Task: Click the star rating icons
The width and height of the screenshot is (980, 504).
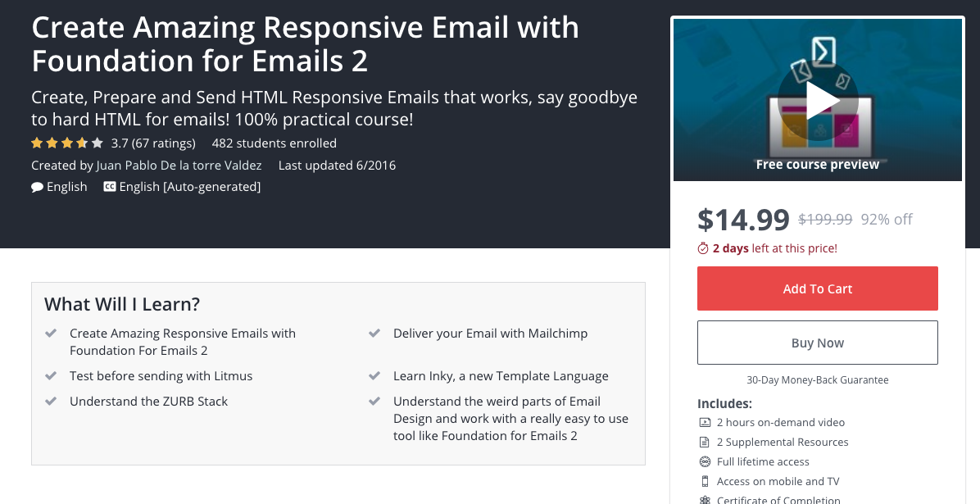Action: click(67, 143)
